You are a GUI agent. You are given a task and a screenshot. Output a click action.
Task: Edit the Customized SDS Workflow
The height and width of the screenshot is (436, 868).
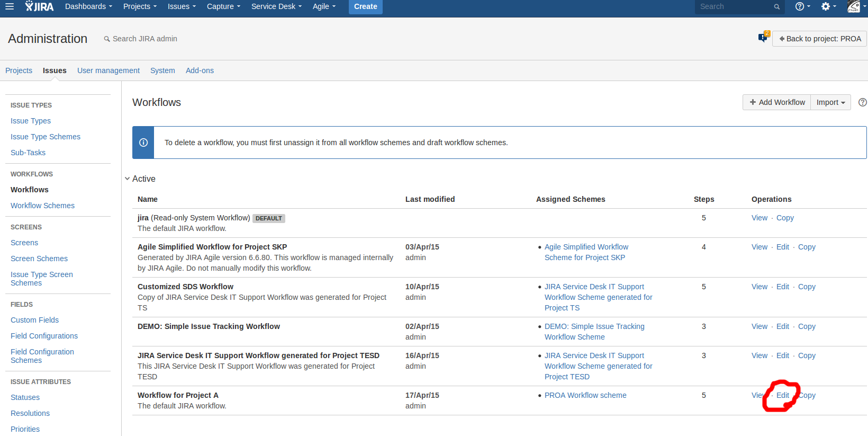[x=783, y=287]
